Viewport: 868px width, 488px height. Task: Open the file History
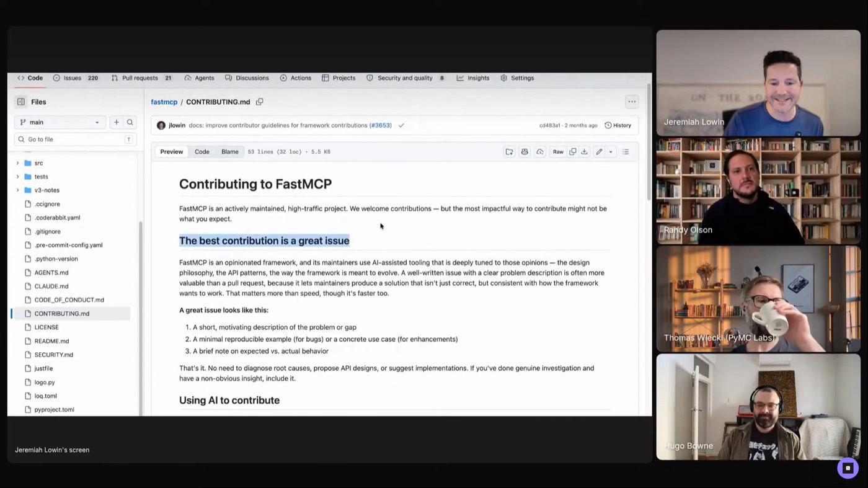[x=618, y=125]
